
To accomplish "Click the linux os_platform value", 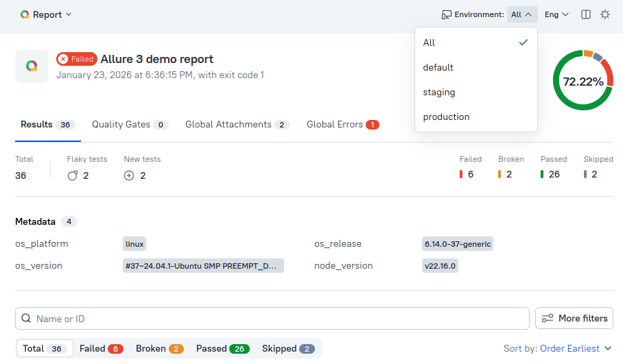I will click(x=134, y=244).
